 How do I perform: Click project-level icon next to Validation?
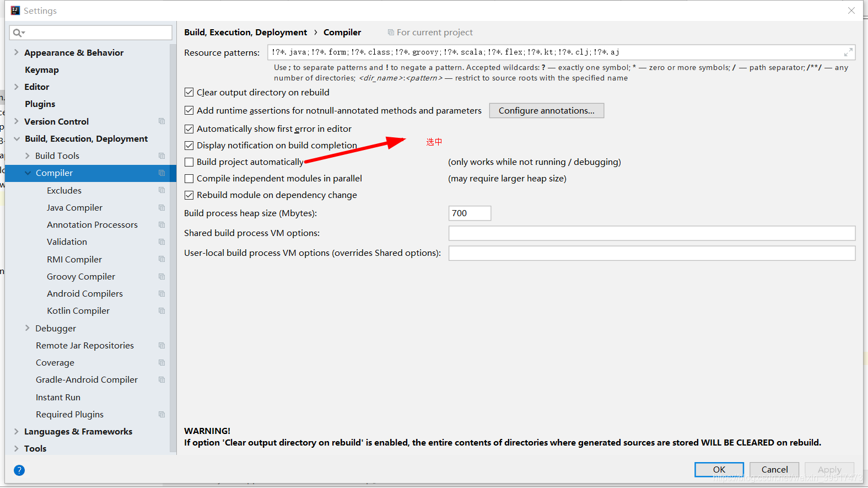tap(161, 242)
